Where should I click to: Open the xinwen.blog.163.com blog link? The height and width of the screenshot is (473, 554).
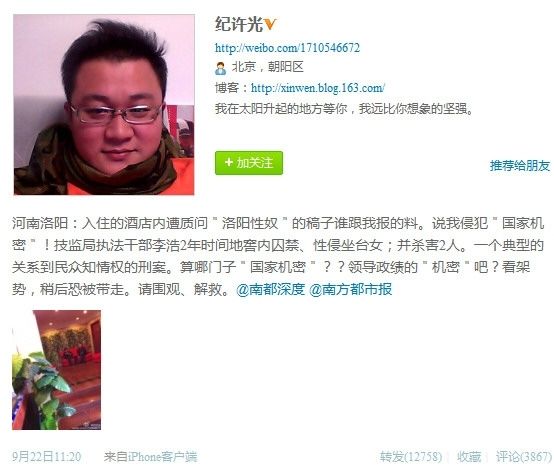coord(318,88)
